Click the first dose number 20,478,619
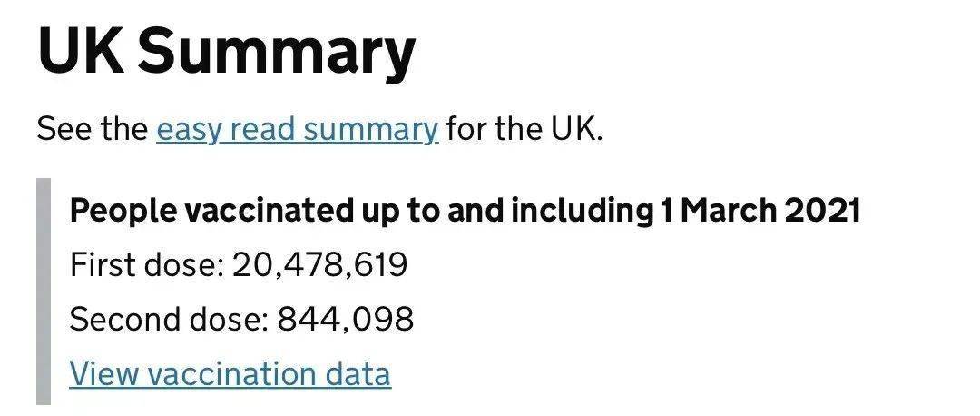This screenshot has height=416, width=980. (320, 264)
